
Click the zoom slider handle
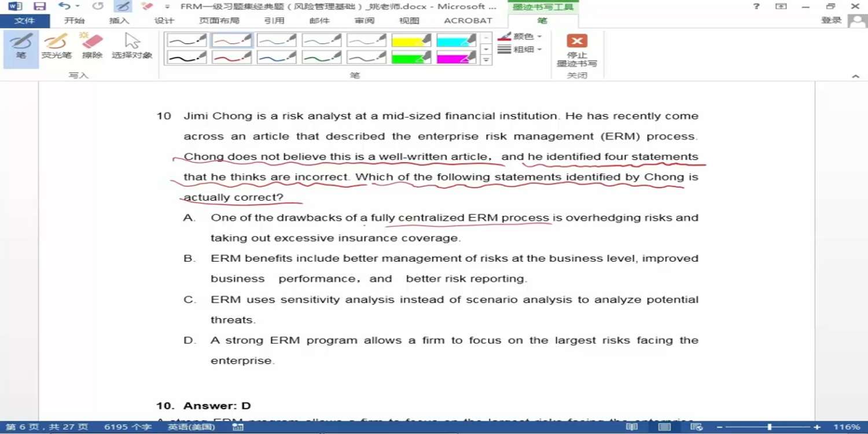click(769, 427)
